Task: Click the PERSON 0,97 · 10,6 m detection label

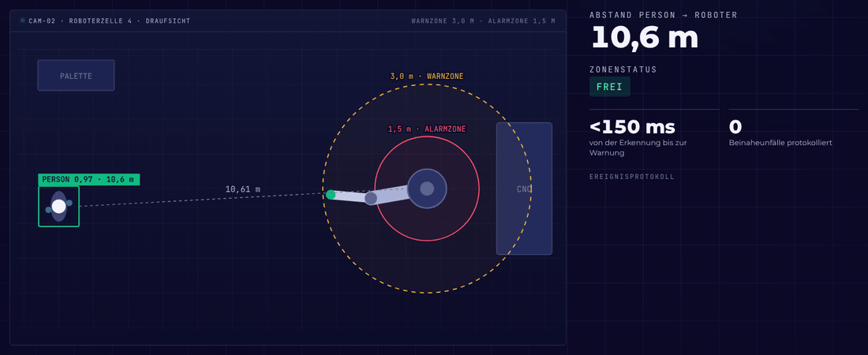Action: pyautogui.click(x=88, y=179)
